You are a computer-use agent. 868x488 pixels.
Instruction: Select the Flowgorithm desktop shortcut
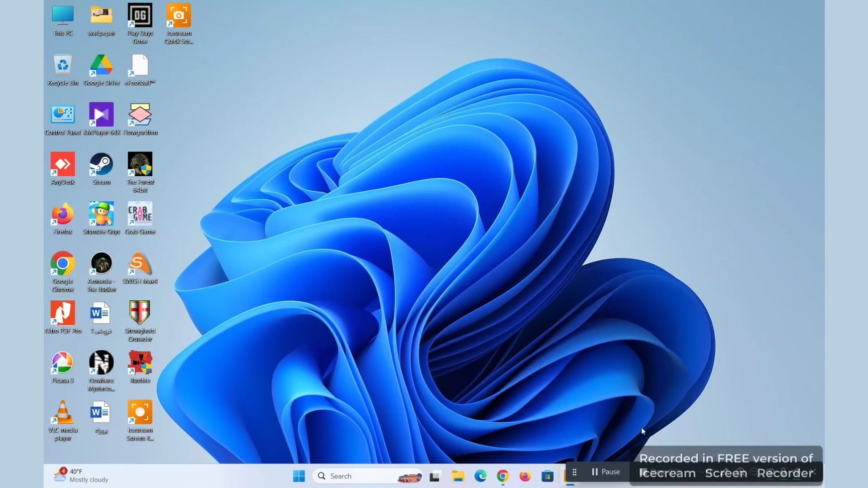click(140, 115)
